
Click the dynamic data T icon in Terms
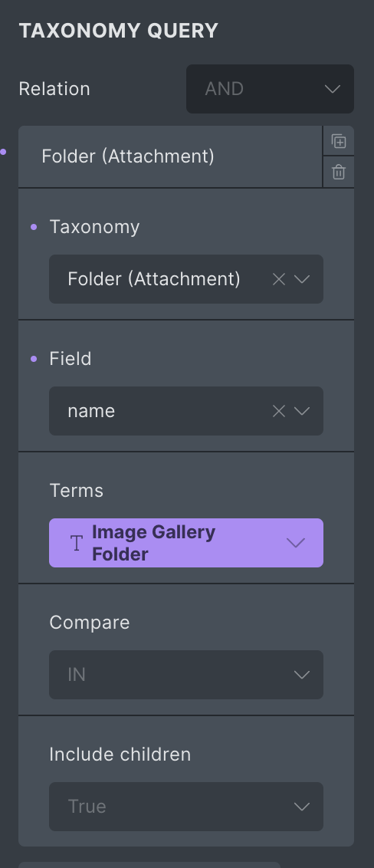[77, 543]
